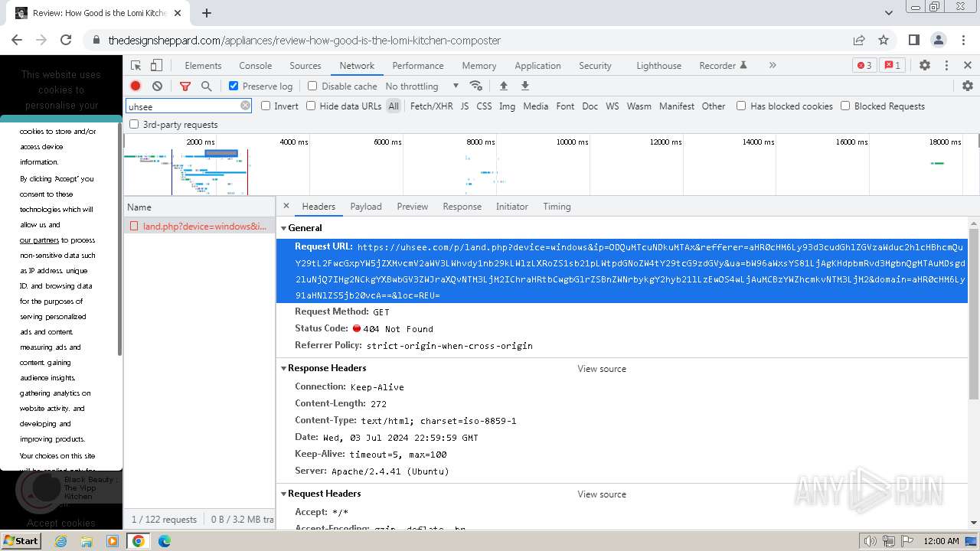Show the Payload tab
This screenshot has width=980, height=551.
click(366, 207)
